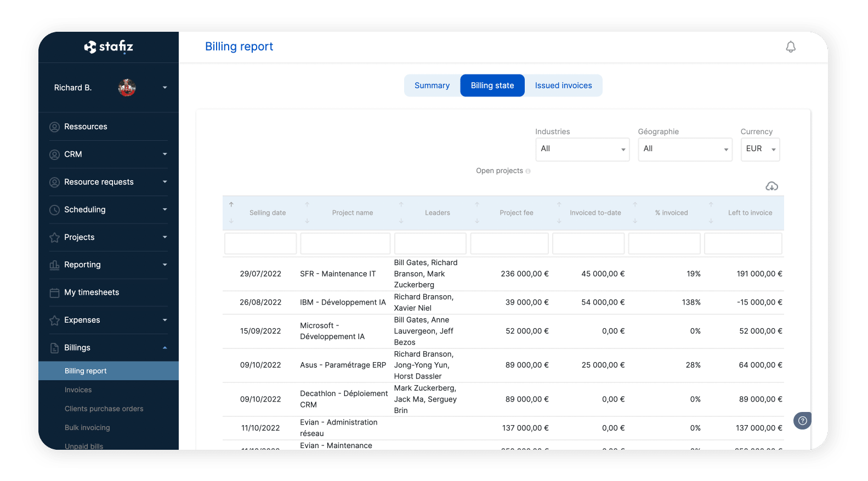Open the Currency EUR dropdown
The image size is (868, 481).
(760, 149)
